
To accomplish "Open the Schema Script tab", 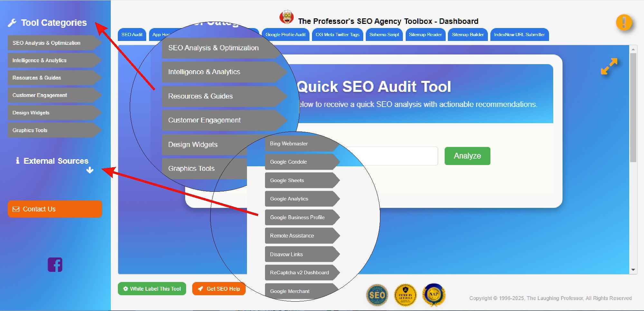I will 384,34.
